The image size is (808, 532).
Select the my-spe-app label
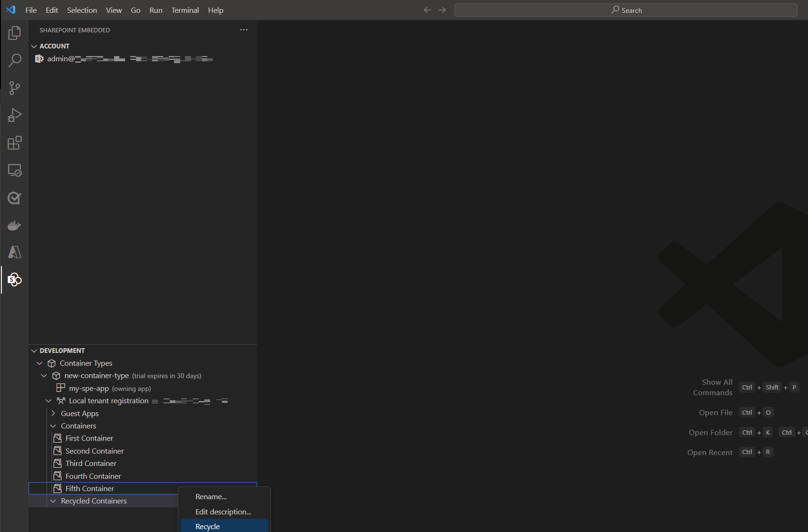click(89, 389)
